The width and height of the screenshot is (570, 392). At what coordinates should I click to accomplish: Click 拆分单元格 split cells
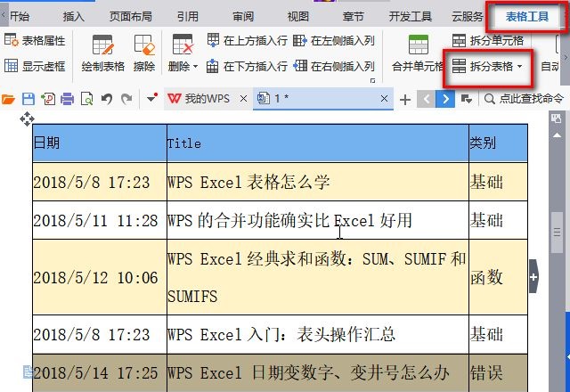coord(488,40)
